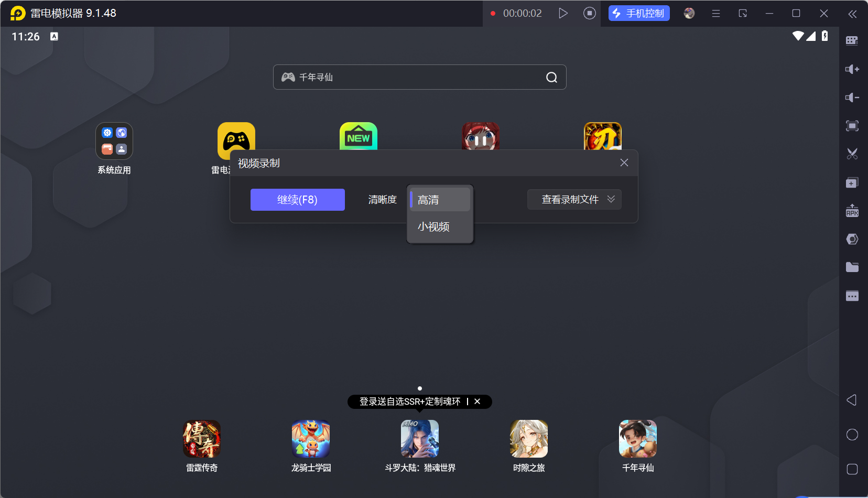The height and width of the screenshot is (498, 868).
Task: Open the hamburger menu in title bar
Action: pos(716,14)
